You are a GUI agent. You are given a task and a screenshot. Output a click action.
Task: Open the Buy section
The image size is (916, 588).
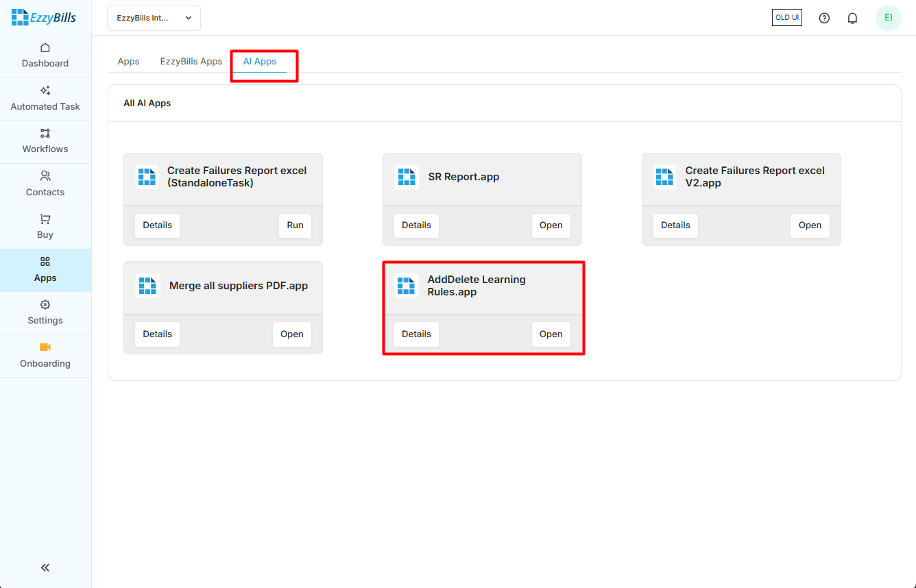(x=45, y=227)
